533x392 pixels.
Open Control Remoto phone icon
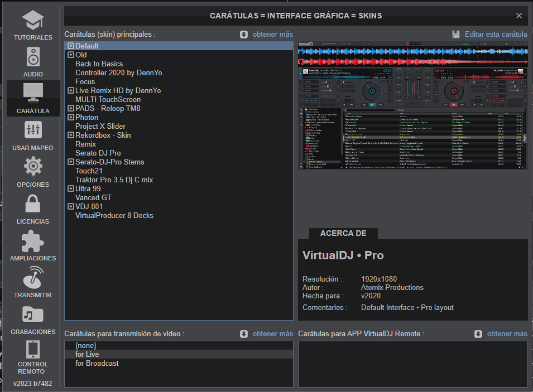click(33, 349)
